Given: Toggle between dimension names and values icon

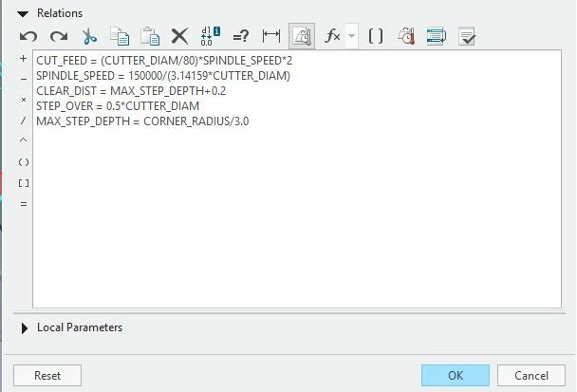Looking at the screenshot, I should [x=210, y=36].
